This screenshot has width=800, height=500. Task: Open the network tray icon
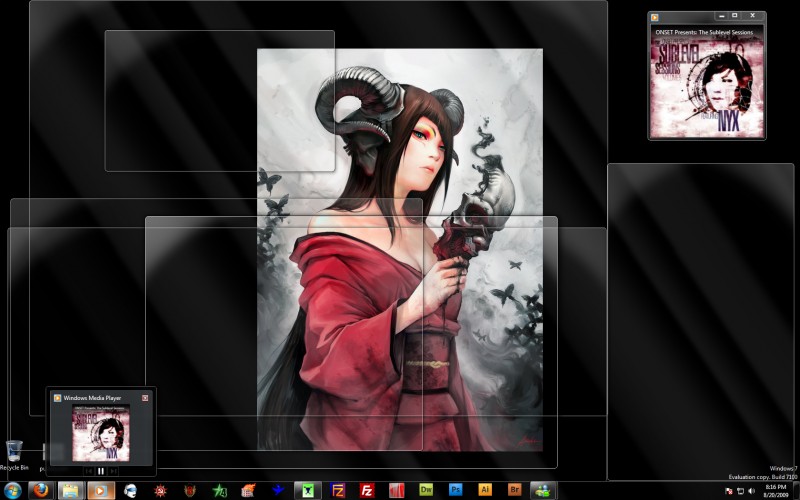pyautogui.click(x=740, y=491)
